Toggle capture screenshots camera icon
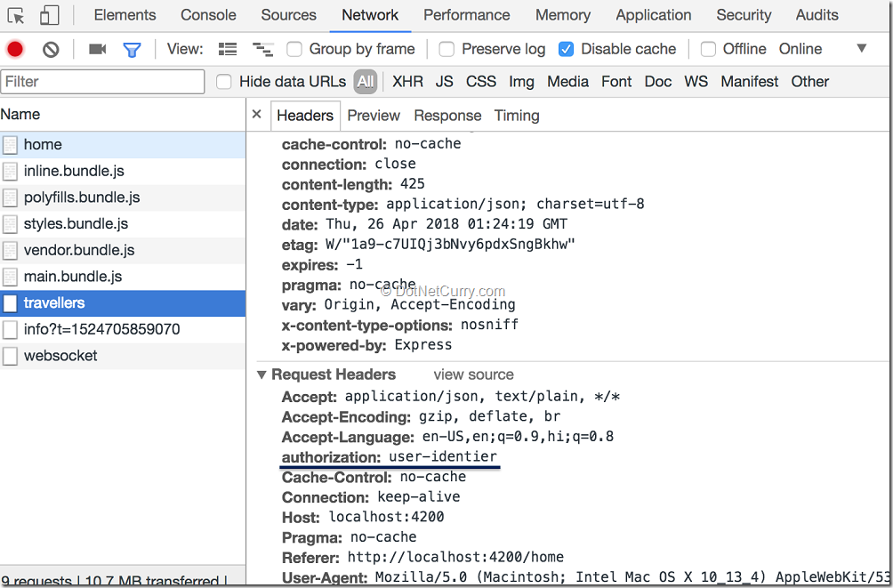 click(x=97, y=50)
